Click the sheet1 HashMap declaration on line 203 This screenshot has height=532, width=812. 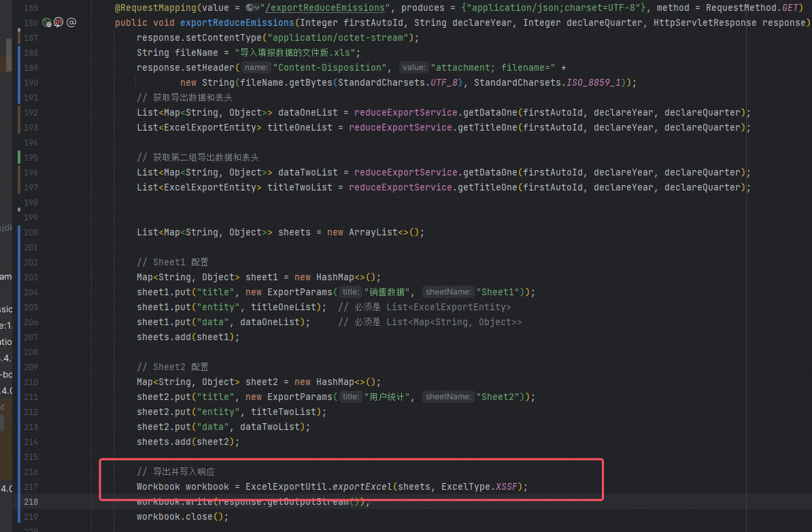[262, 277]
